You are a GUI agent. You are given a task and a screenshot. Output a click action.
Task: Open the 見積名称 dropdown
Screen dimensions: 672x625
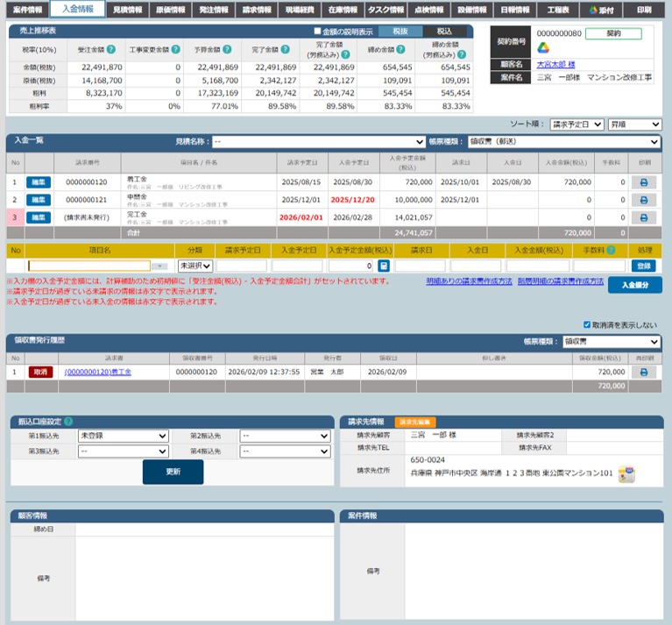[318, 141]
